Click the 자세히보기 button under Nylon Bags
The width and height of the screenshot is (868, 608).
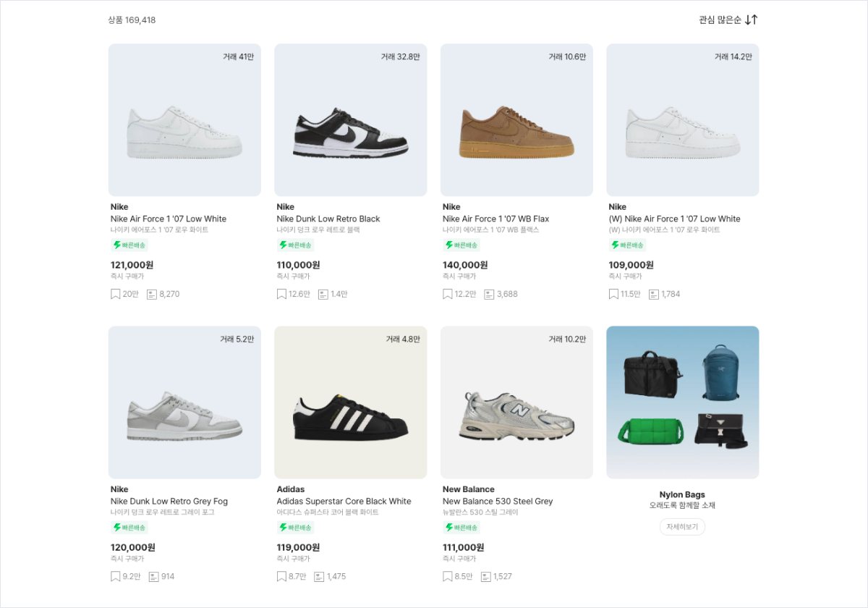pyautogui.click(x=682, y=527)
